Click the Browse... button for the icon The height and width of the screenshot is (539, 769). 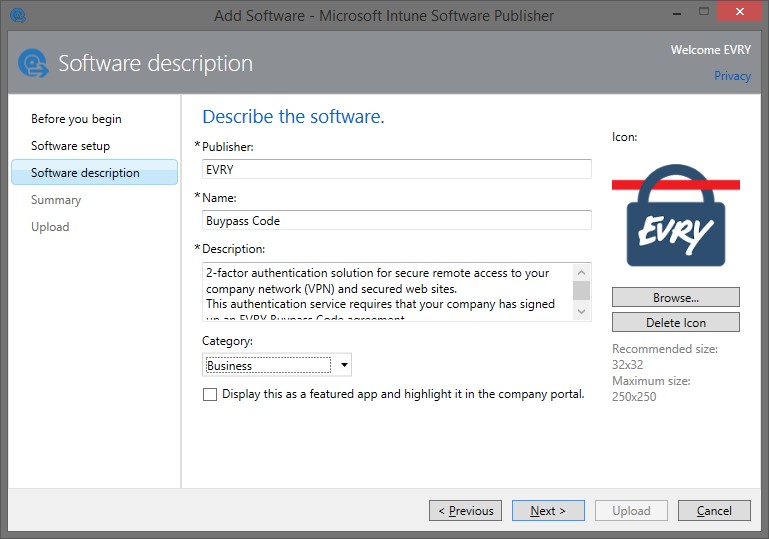675,297
